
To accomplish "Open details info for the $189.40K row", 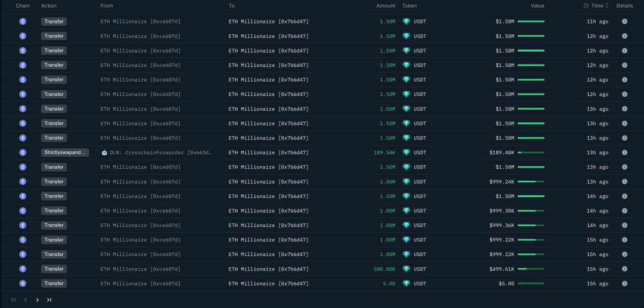I will (x=624, y=153).
